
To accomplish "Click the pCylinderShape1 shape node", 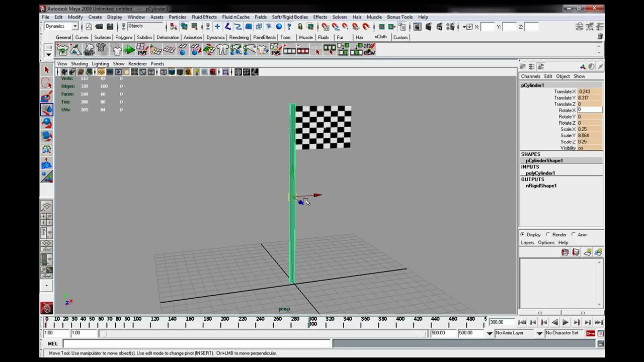I will 544,160.
